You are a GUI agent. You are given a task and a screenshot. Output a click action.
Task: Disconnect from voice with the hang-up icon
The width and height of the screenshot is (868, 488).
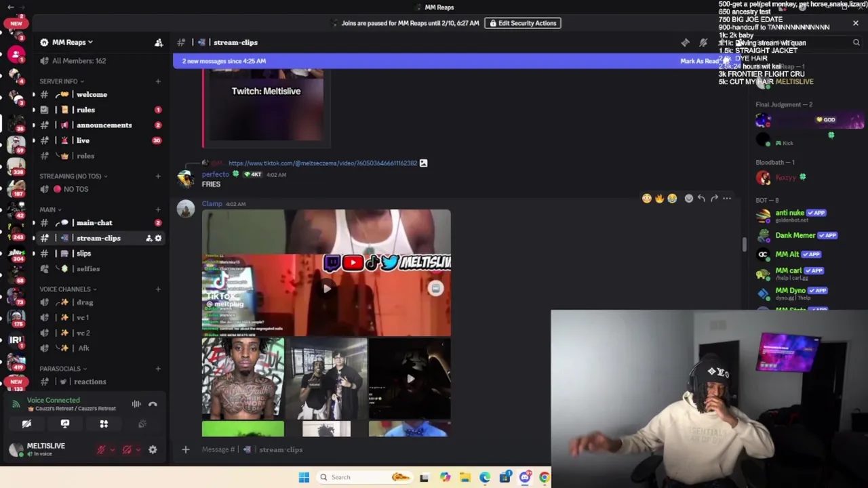tap(153, 404)
